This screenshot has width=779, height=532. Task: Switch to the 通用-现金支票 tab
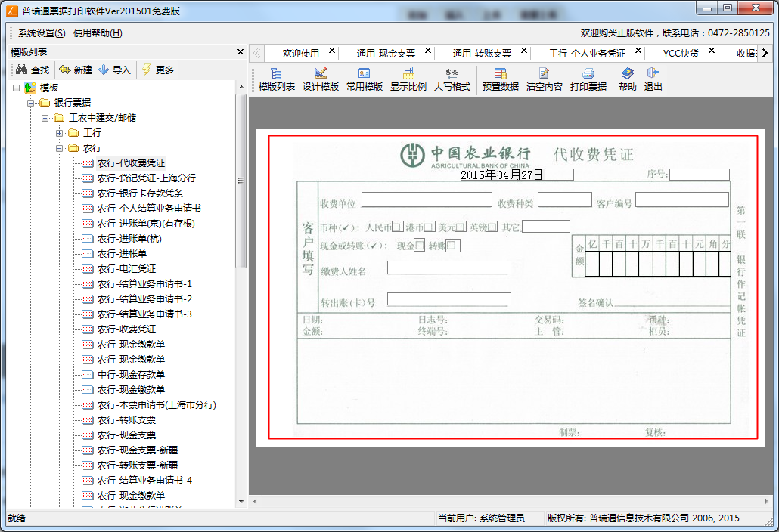[x=386, y=53]
